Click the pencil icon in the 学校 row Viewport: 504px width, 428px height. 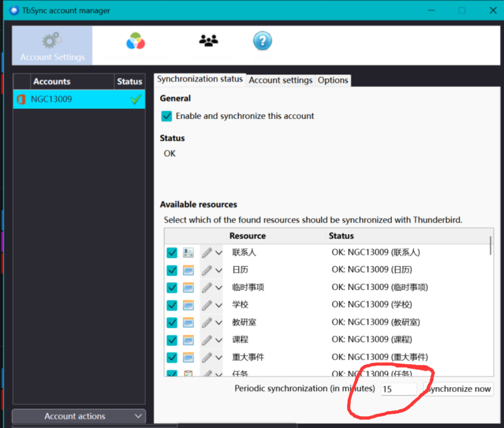207,305
